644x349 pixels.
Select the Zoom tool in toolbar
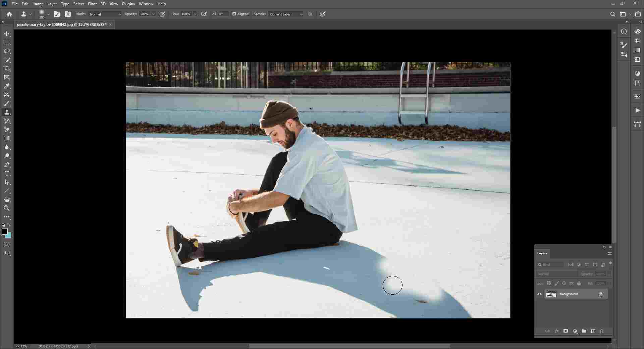click(x=7, y=208)
